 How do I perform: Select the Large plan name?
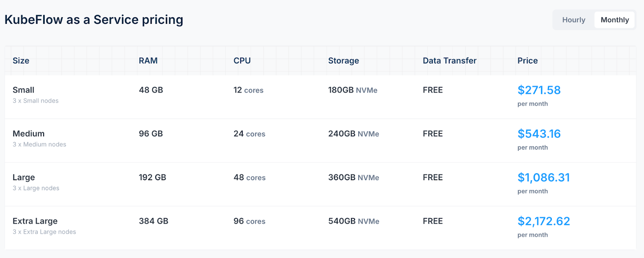click(x=24, y=177)
